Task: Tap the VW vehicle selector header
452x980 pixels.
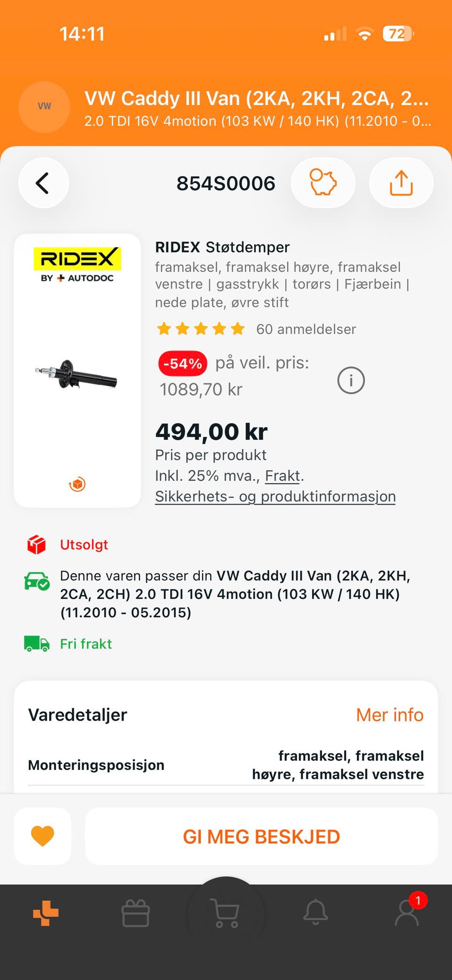Action: tap(257, 107)
